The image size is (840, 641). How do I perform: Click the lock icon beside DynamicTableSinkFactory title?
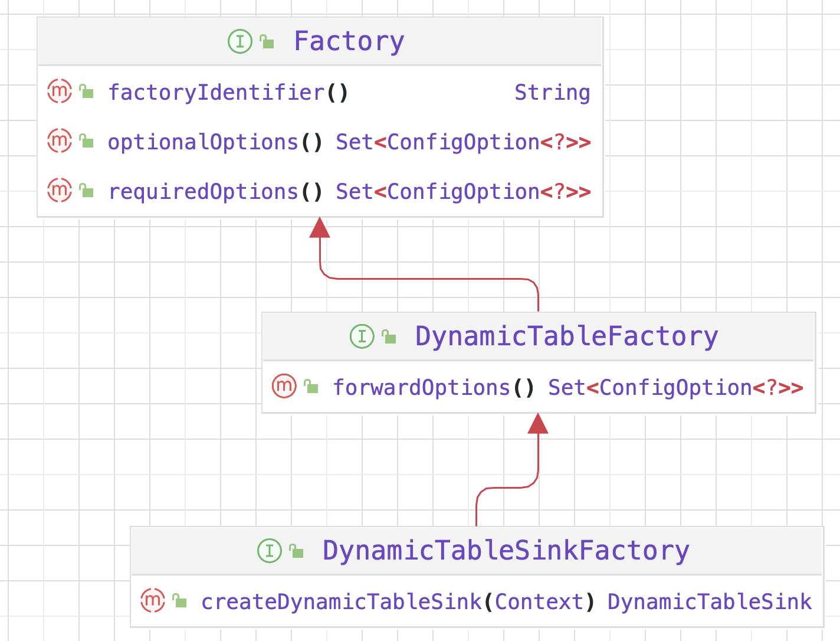(x=296, y=551)
